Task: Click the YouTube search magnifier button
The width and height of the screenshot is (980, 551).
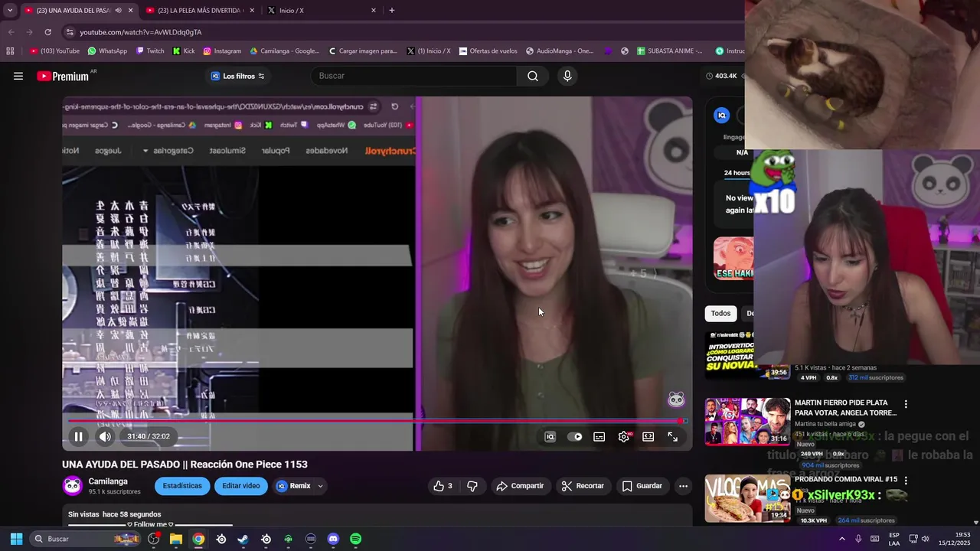Action: (533, 76)
